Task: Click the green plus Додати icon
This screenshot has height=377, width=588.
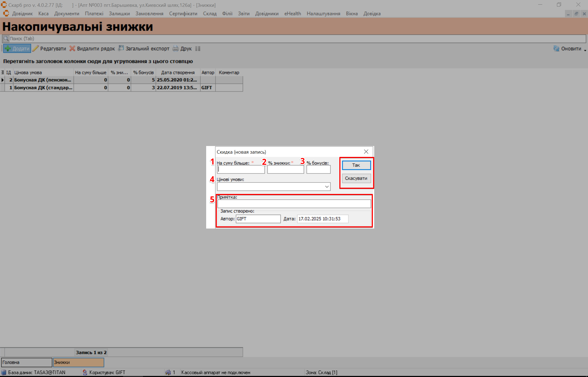Action: 8,48
